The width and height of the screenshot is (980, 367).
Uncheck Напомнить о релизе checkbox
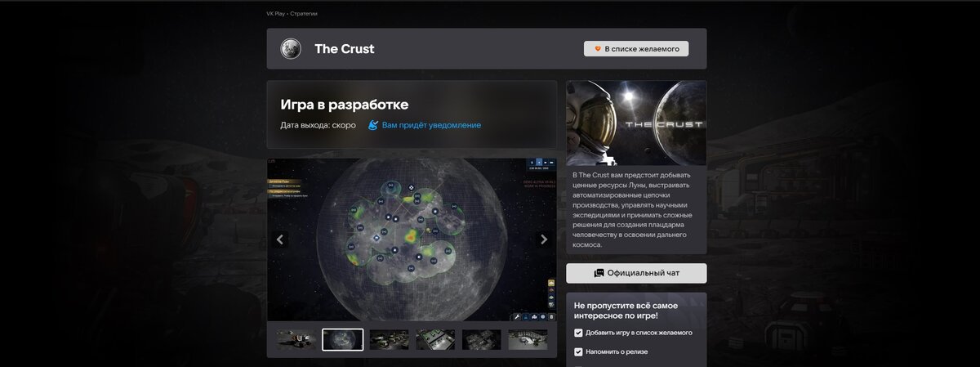(578, 352)
